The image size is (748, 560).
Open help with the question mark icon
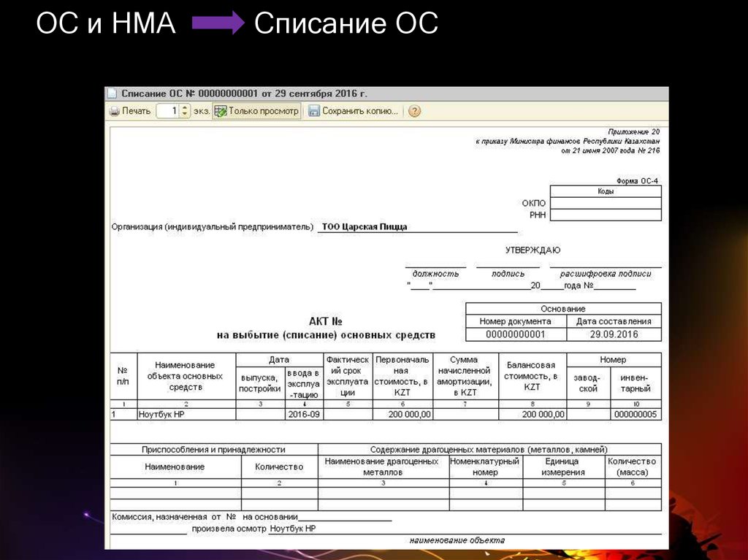(414, 111)
